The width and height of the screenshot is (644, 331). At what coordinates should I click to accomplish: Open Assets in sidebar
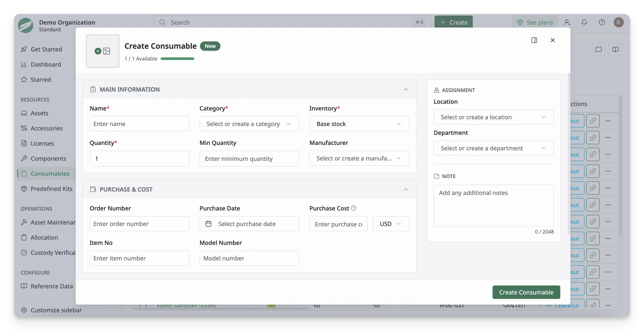click(39, 113)
